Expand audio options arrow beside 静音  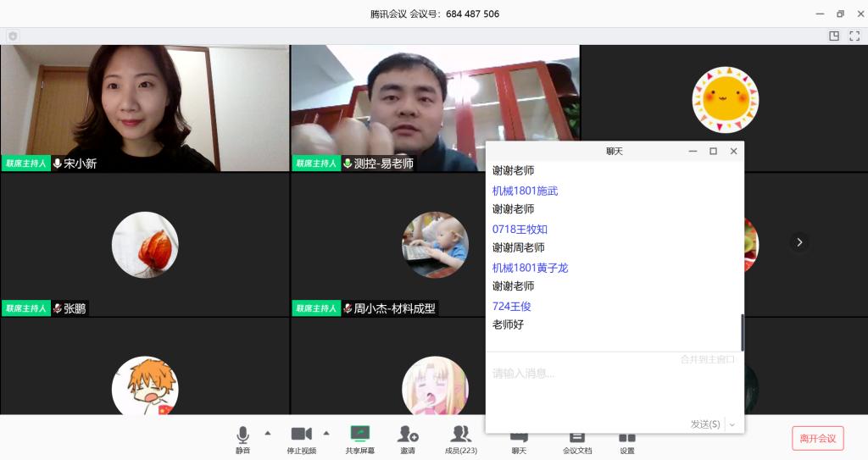268,433
